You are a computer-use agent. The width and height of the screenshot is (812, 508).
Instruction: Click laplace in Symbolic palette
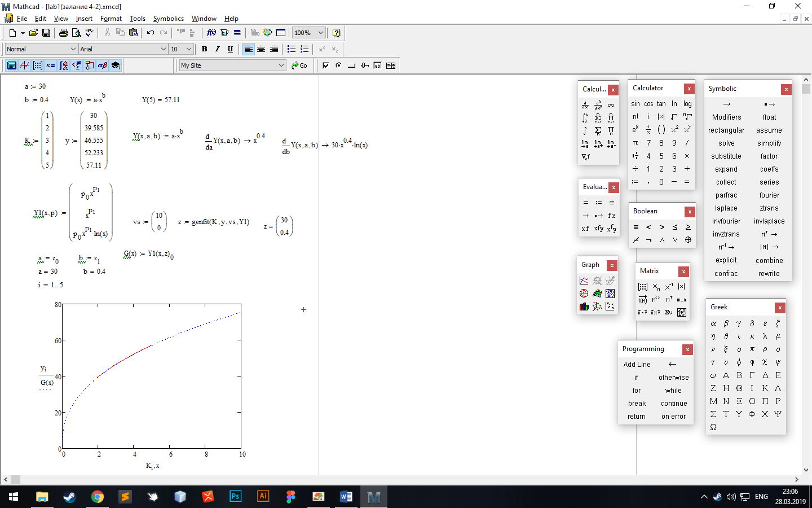(726, 208)
